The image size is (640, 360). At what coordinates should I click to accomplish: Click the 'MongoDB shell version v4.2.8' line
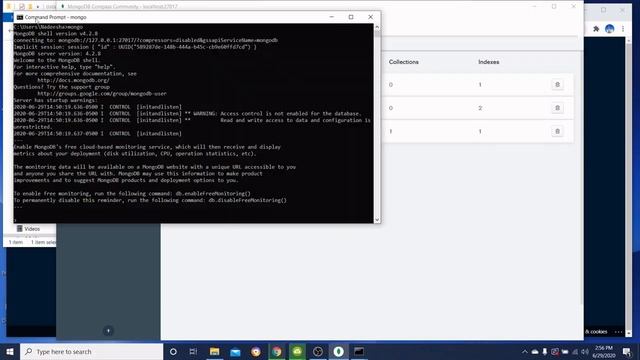pos(56,33)
